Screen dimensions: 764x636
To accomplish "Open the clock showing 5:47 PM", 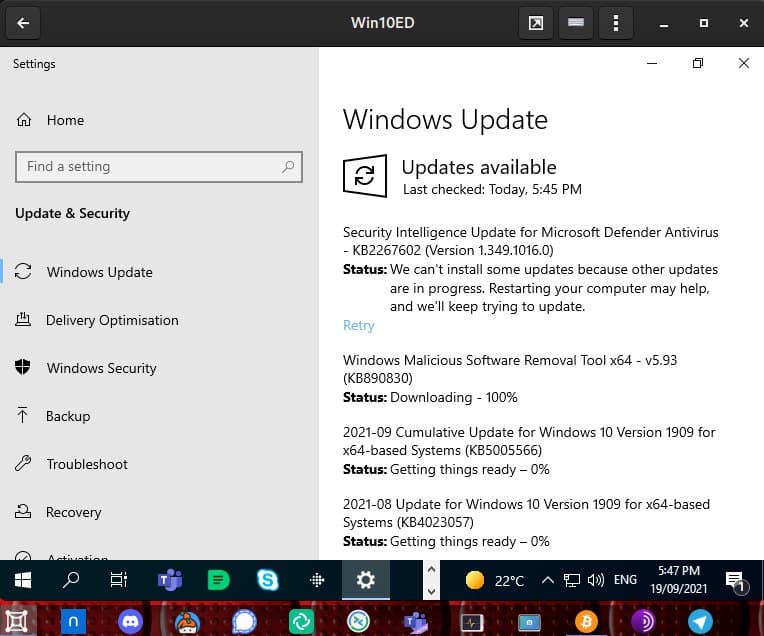I will [678, 580].
